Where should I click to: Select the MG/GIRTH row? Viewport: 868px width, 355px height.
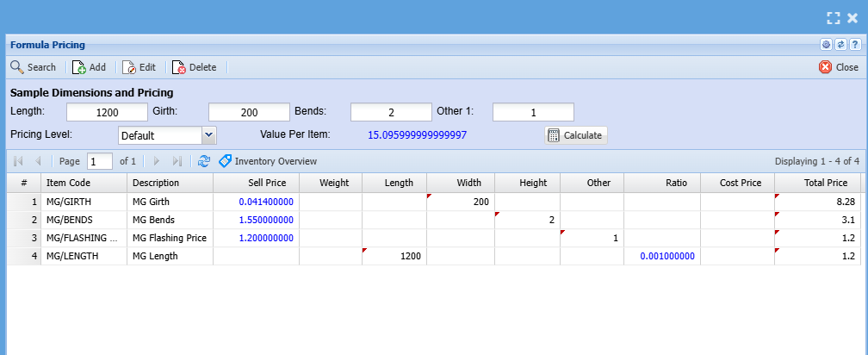pos(86,201)
